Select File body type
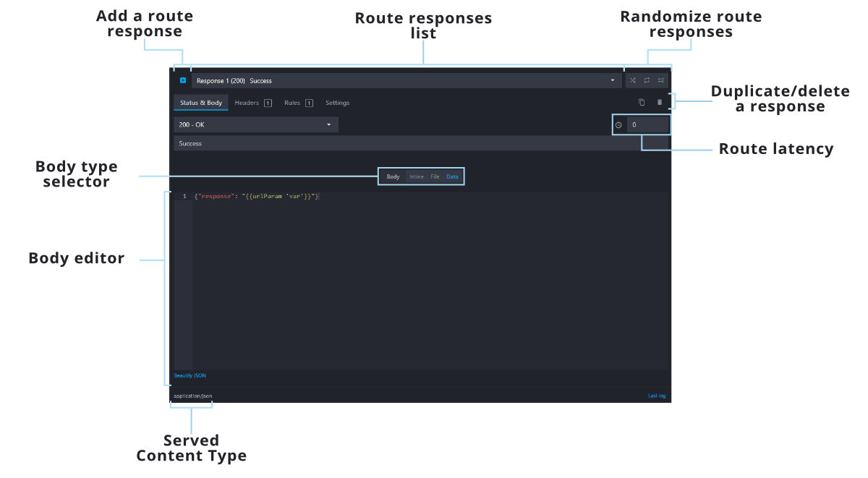 pyautogui.click(x=435, y=176)
